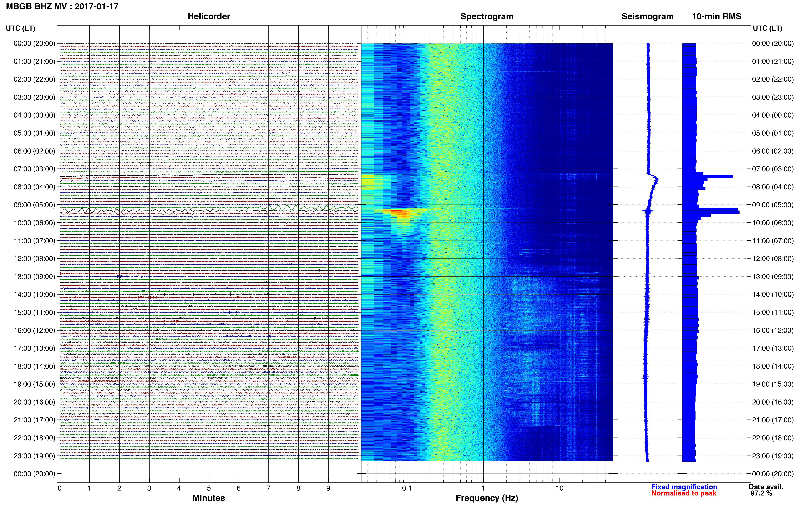The image size is (812, 508).
Task: Select 18:00 (14:00) on the right time axis
Action: 773,367
